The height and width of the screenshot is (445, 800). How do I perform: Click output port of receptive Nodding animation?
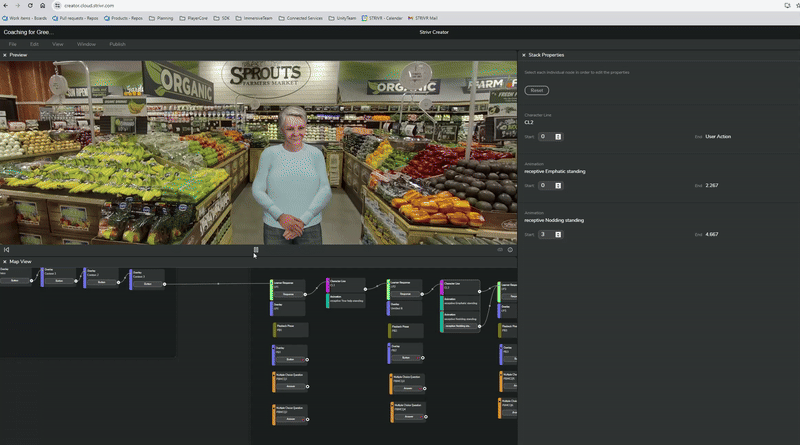[480, 326]
